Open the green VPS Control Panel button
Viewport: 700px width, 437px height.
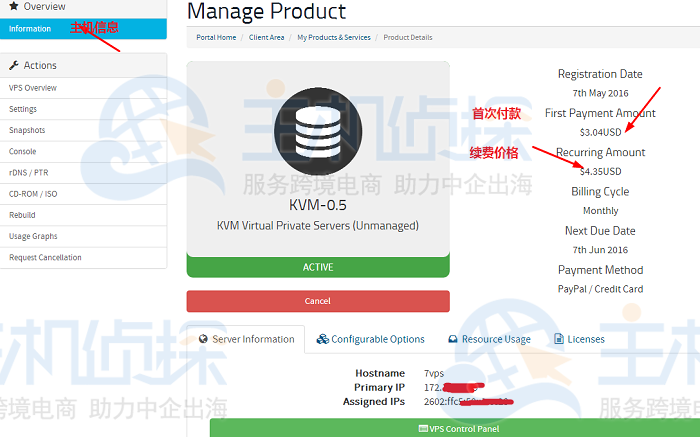(457, 428)
